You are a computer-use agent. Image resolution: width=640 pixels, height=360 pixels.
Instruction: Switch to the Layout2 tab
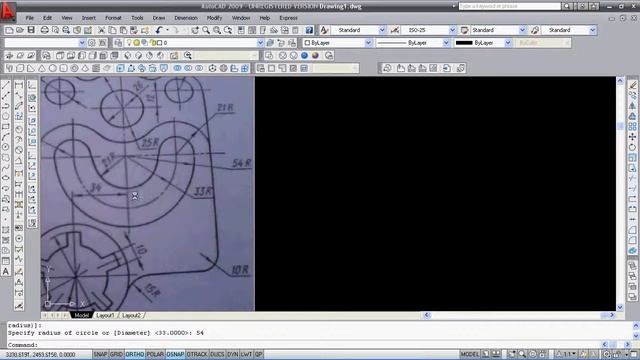pos(131,316)
